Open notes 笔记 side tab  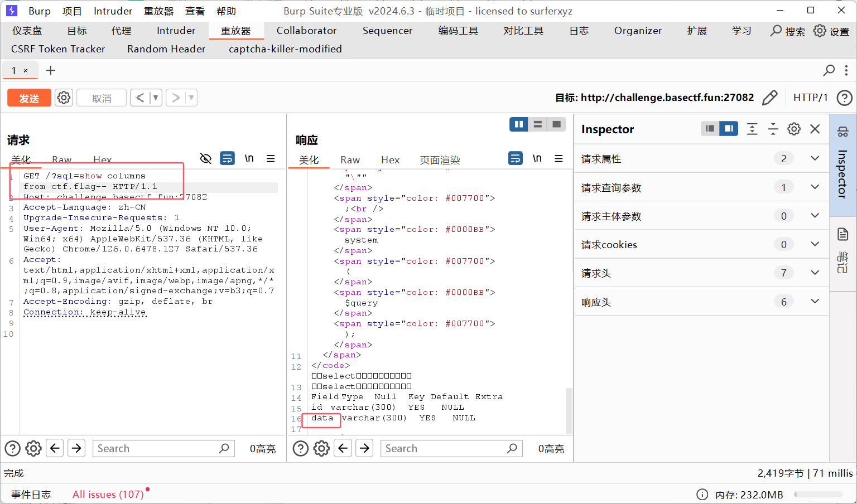point(842,250)
